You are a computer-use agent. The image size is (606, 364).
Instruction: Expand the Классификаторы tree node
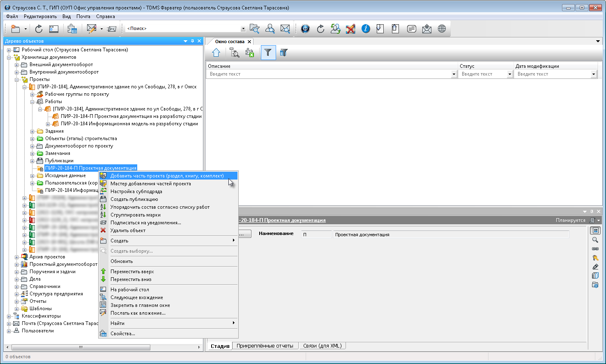[x=9, y=316]
